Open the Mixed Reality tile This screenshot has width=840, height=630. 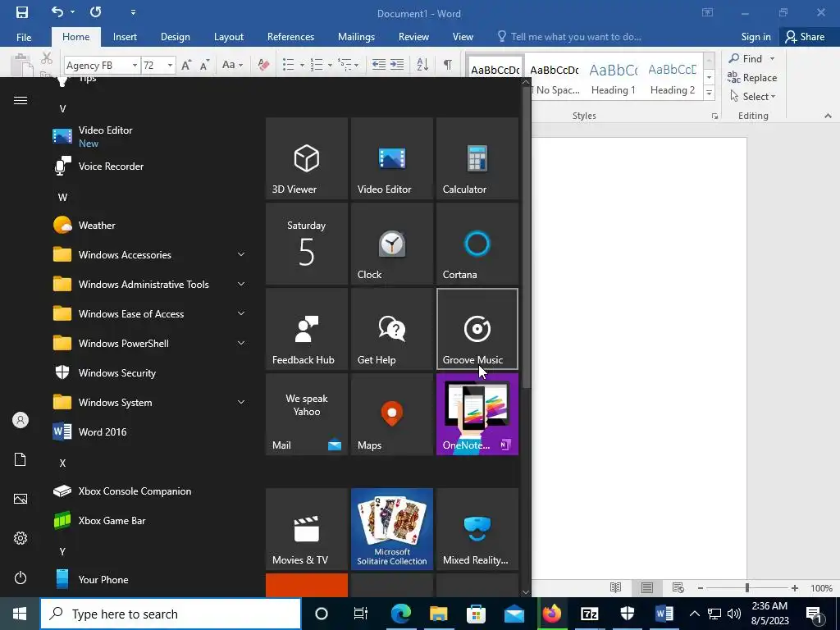477,529
